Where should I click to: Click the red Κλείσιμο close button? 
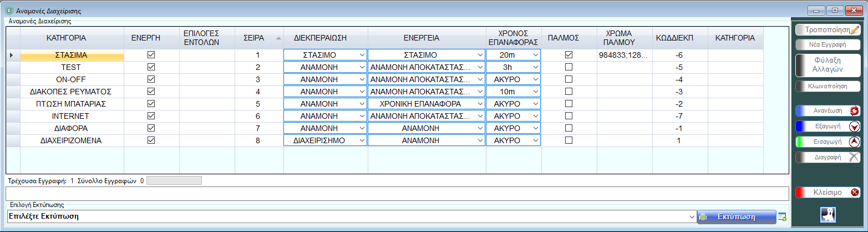828,193
